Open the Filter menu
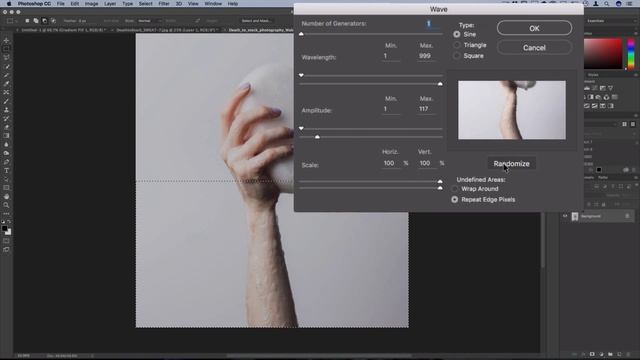This screenshot has height=360, width=640. [164, 4]
